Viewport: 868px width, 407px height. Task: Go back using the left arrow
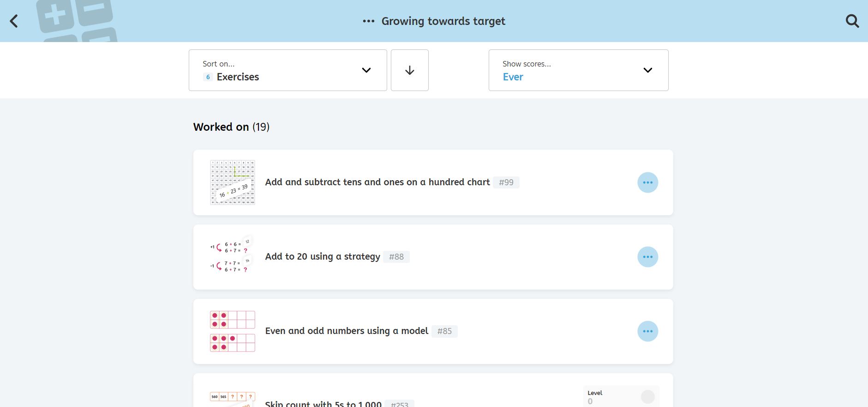14,21
